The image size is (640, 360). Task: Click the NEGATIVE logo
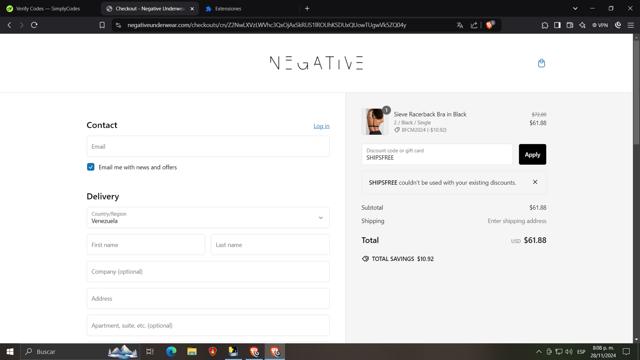[x=316, y=63]
